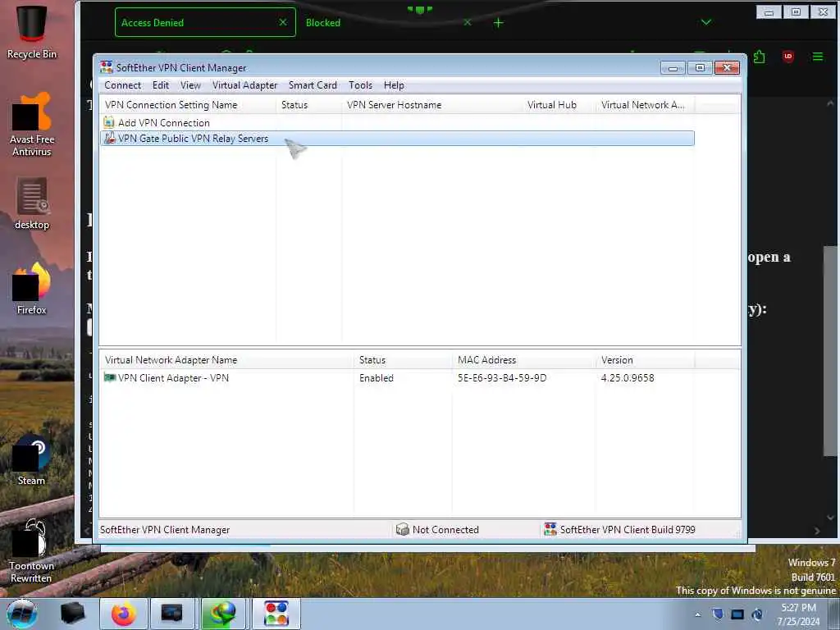Sort by VPN Connection Setting Name column
This screenshot has width=840, height=630.
tap(188, 105)
